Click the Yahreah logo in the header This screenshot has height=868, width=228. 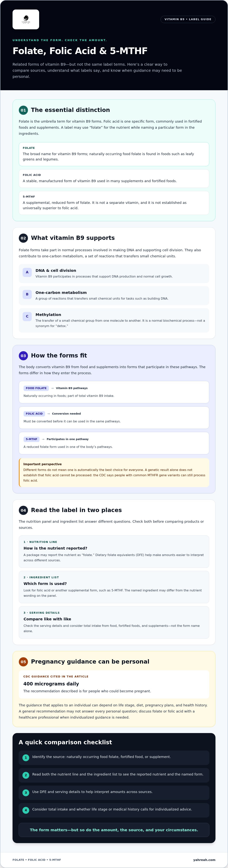[26, 19]
